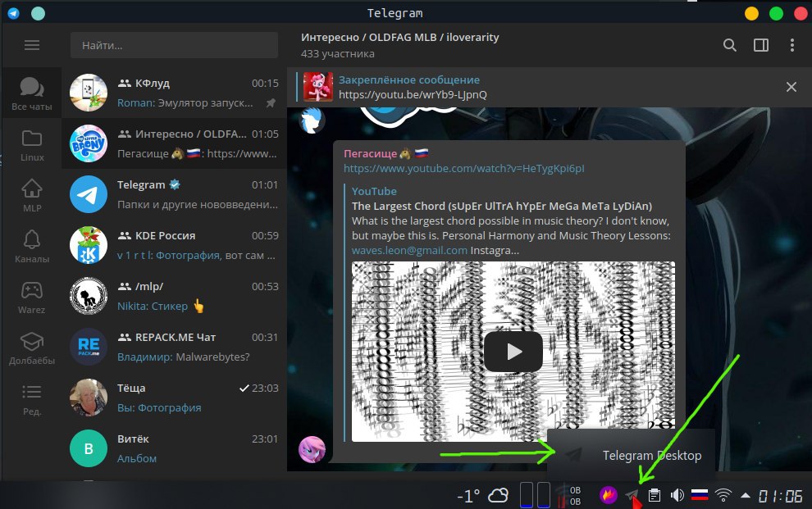Open the KDE Россия chat
812x509 pixels.
175,245
